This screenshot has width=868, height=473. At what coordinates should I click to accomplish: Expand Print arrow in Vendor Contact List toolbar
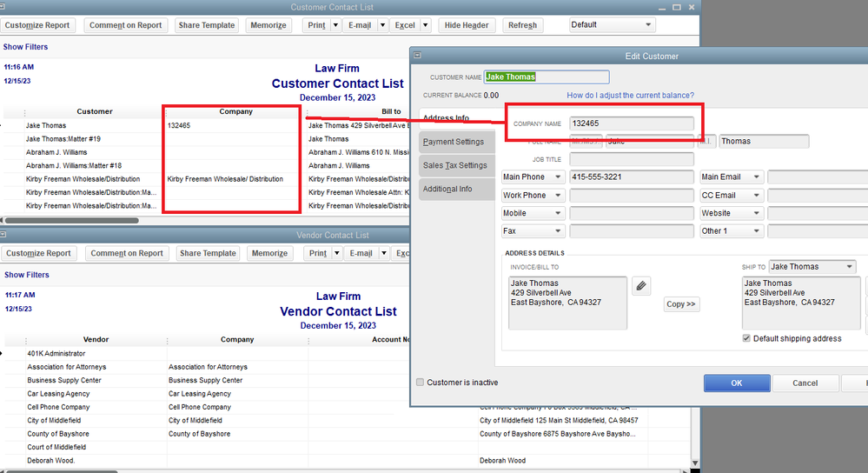pyautogui.click(x=336, y=253)
